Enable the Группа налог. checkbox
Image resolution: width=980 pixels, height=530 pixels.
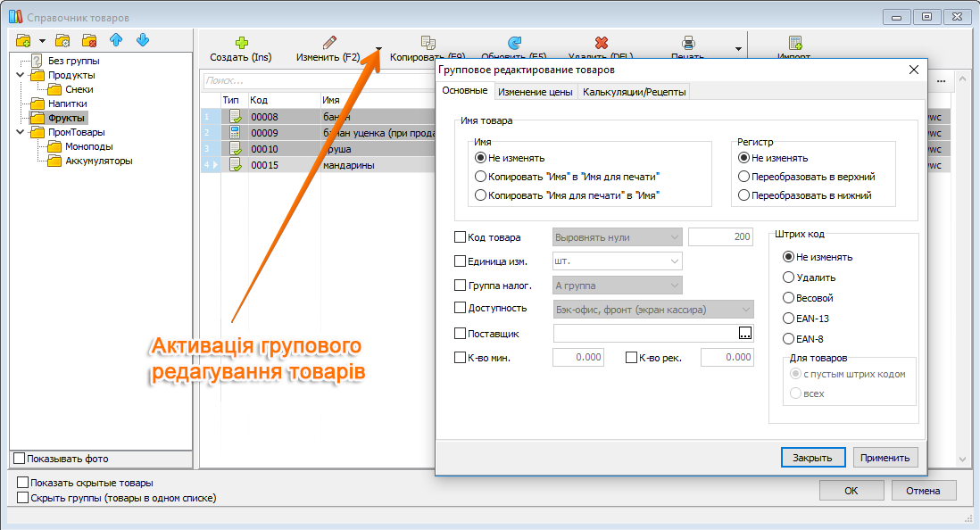pyautogui.click(x=460, y=286)
